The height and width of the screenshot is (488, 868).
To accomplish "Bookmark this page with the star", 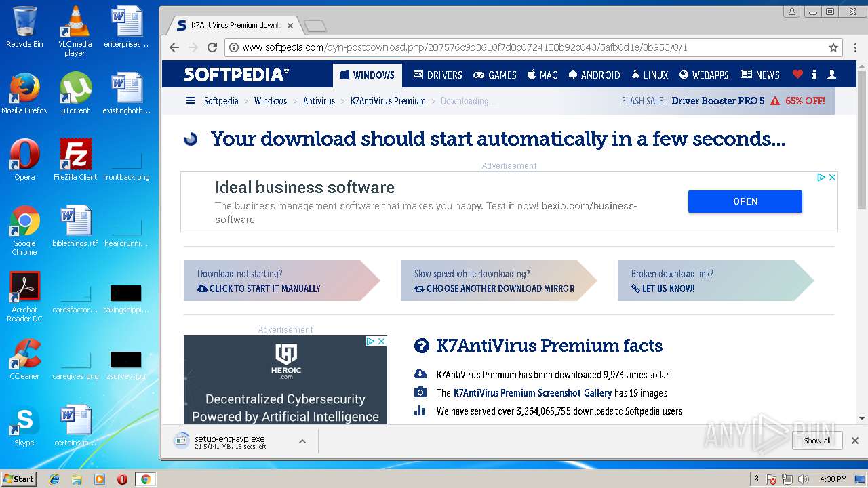I will pos(833,47).
